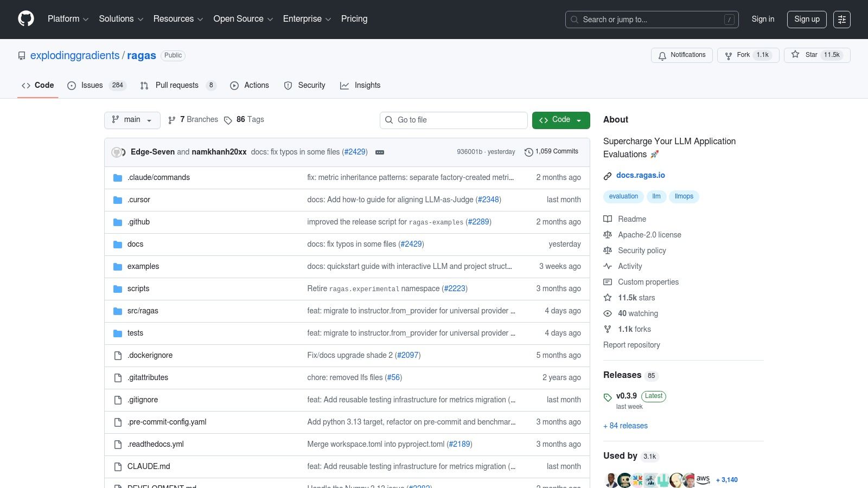Expand the Platform dropdown menu

point(68,19)
